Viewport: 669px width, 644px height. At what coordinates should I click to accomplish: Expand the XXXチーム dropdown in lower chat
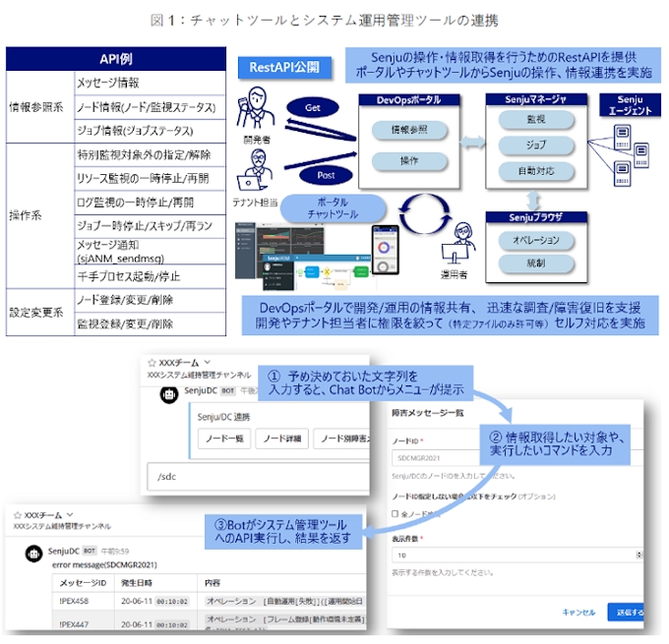coord(69,515)
